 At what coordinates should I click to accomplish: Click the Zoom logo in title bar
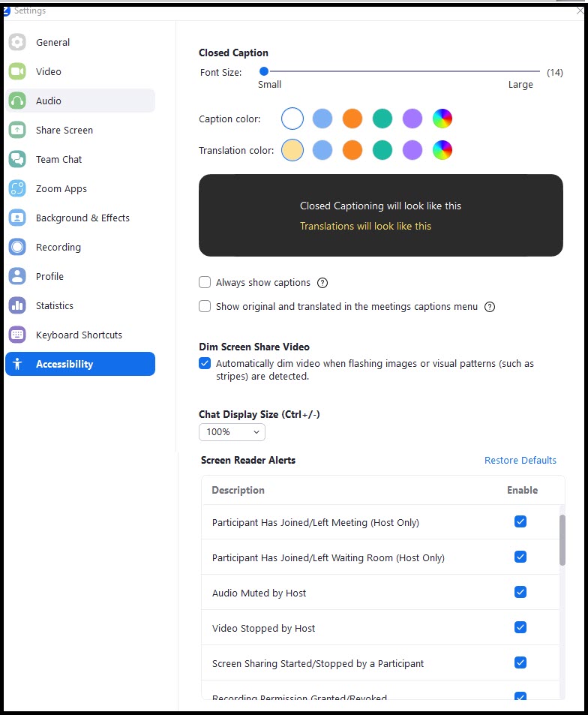tap(7, 11)
